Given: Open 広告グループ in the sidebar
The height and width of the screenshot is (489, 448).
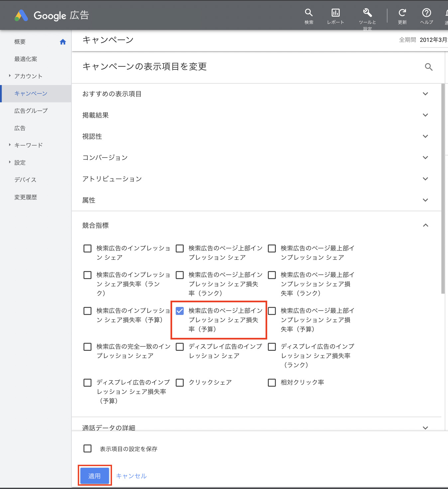Looking at the screenshot, I should point(31,111).
